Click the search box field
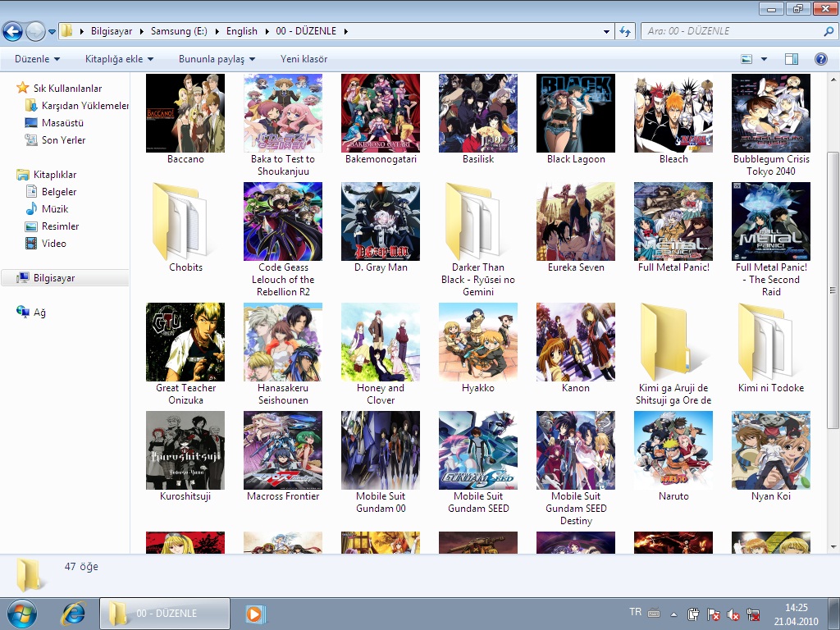The width and height of the screenshot is (840, 630). [730, 31]
